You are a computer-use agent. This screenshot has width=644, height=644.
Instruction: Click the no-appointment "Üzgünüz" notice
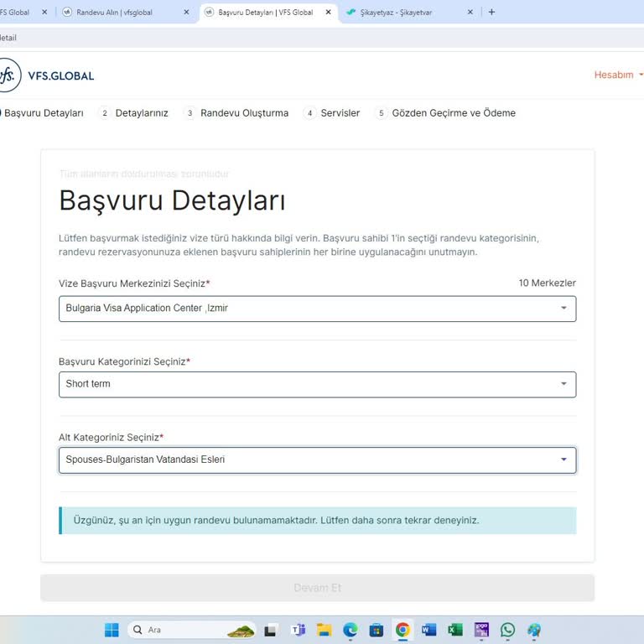318,521
